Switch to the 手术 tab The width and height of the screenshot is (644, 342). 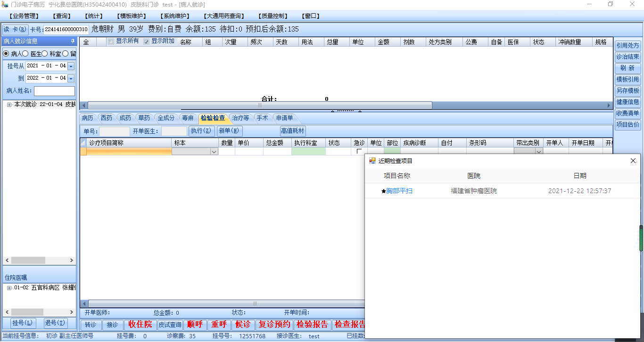click(262, 118)
